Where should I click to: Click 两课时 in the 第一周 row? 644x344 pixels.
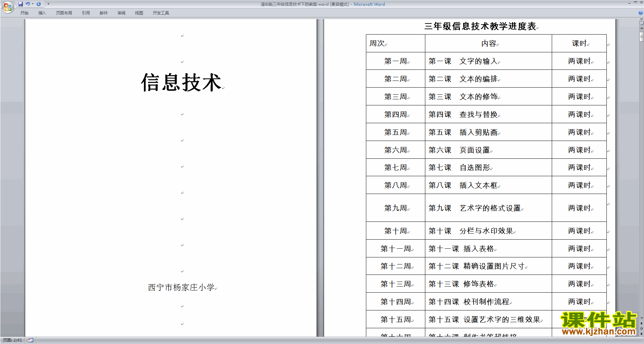point(579,61)
